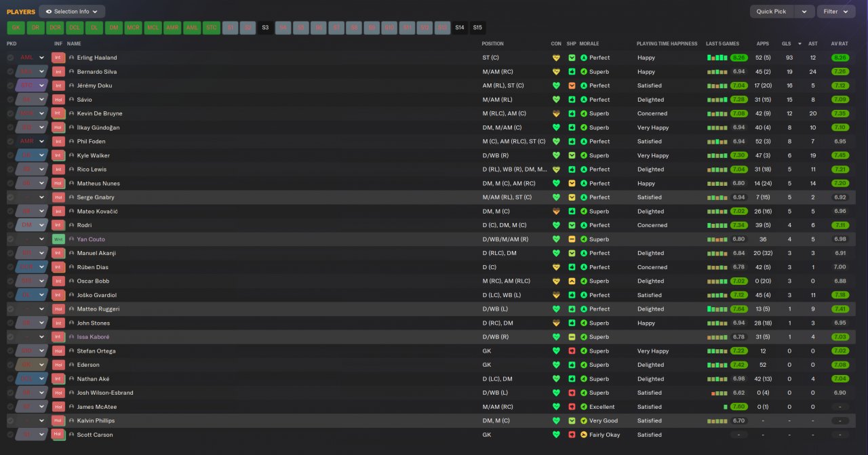This screenshot has height=455, width=868.
Task: Sort by the AV RAT column header
Action: pyautogui.click(x=840, y=43)
